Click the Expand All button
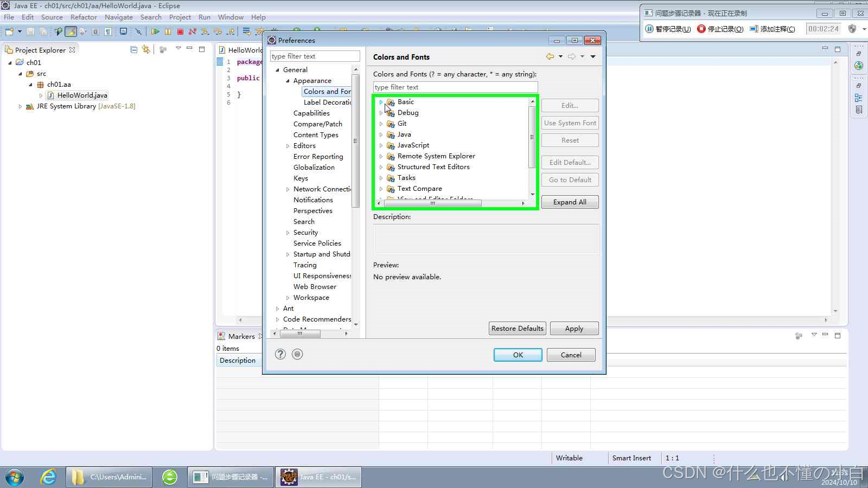Image resolution: width=868 pixels, height=488 pixels. [570, 202]
